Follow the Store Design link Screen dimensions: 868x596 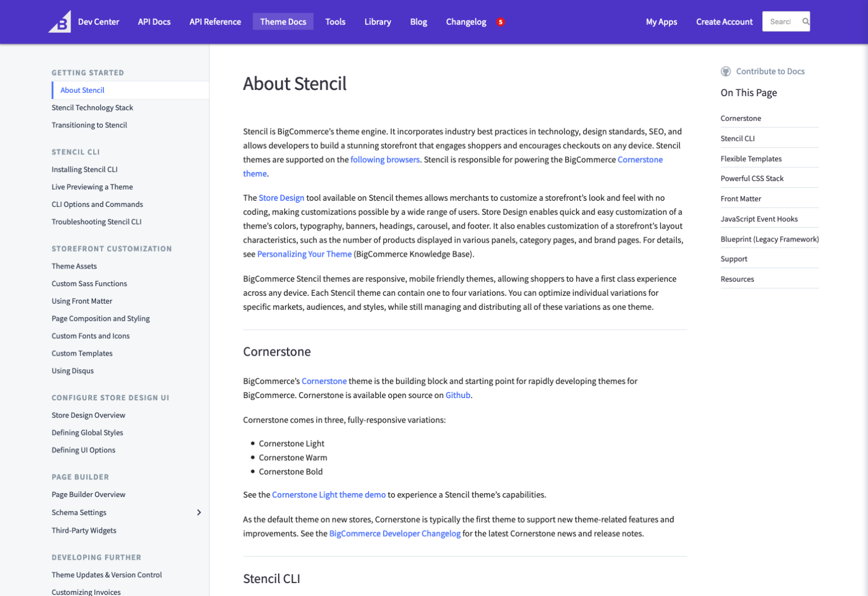click(281, 198)
